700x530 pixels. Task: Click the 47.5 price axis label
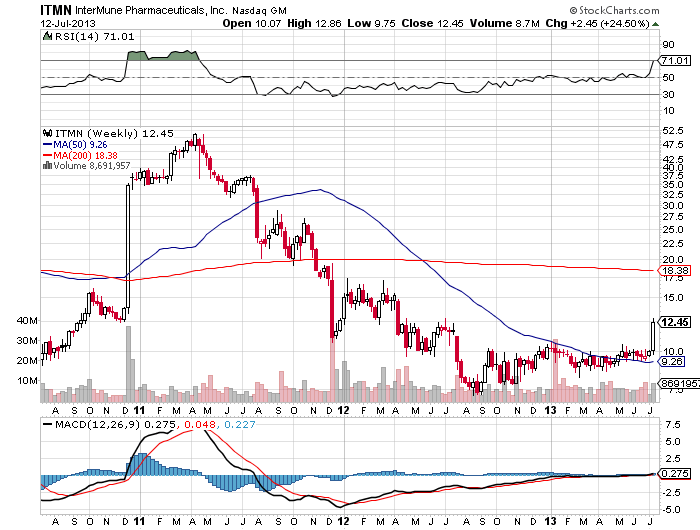pyautogui.click(x=673, y=144)
